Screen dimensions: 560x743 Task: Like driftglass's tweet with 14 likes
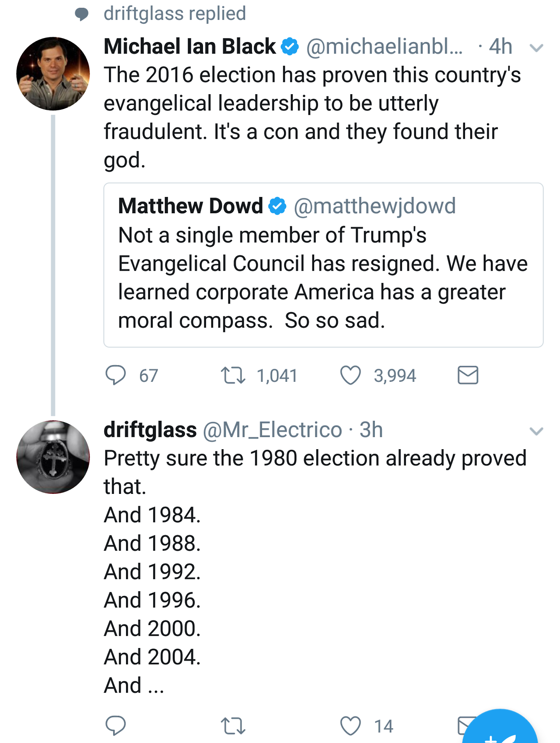coord(350,725)
